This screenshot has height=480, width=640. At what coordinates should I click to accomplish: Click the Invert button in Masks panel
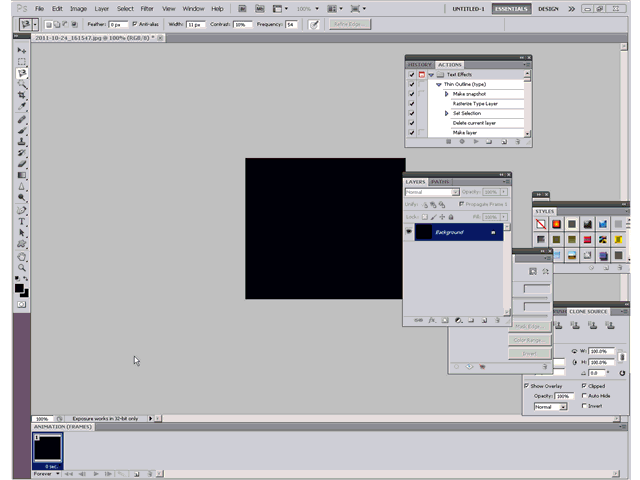[529, 353]
